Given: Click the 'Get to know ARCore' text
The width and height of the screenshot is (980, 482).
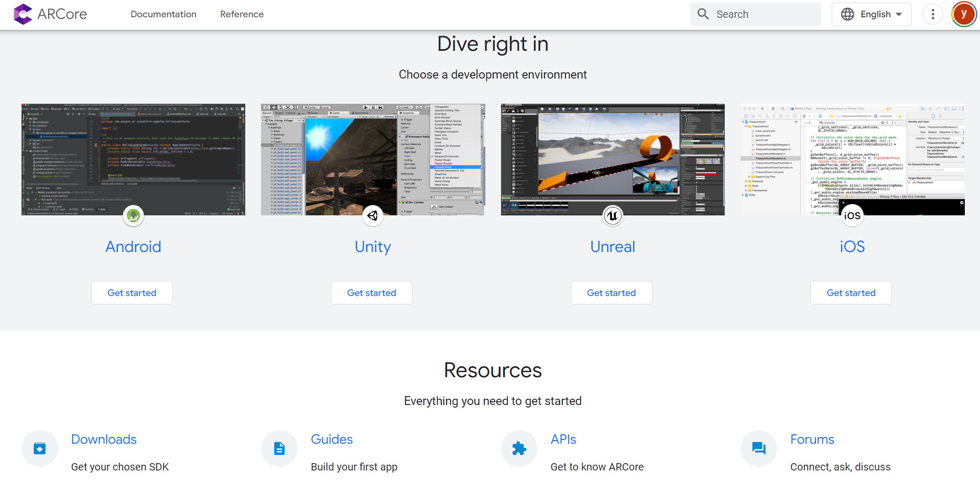Looking at the screenshot, I should coord(597,467).
